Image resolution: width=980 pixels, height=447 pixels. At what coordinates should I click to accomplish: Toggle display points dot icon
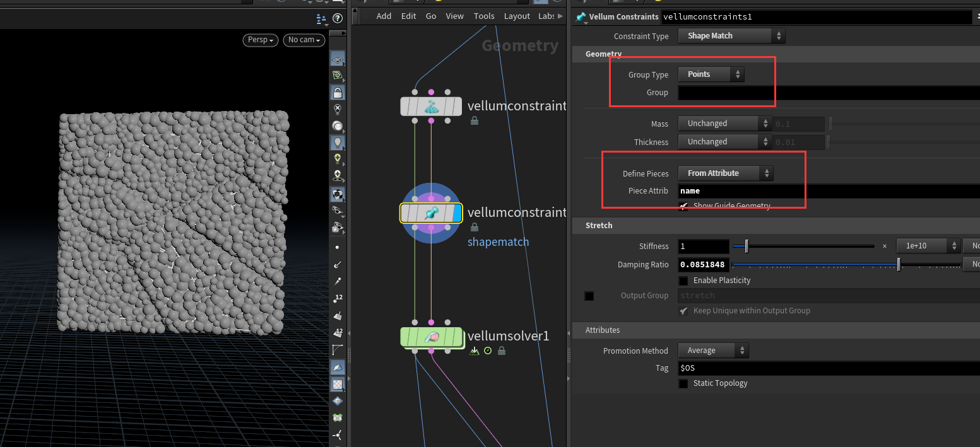(338, 248)
